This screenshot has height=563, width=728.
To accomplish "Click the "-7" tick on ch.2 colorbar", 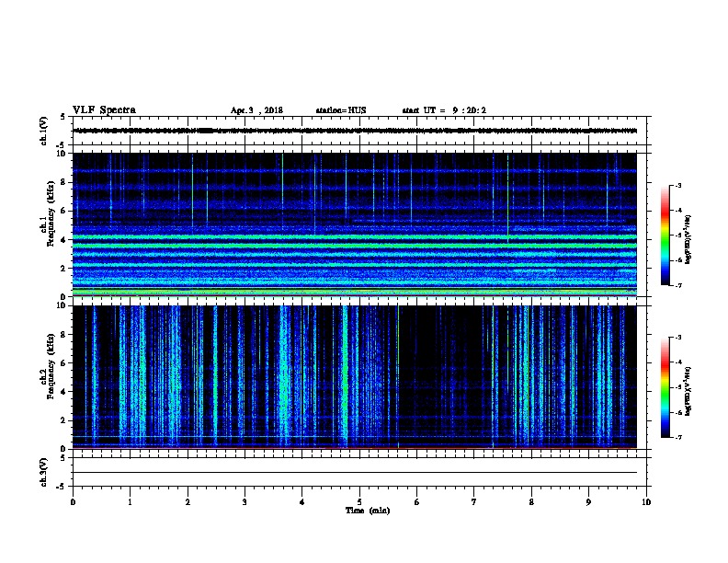I will point(677,438).
